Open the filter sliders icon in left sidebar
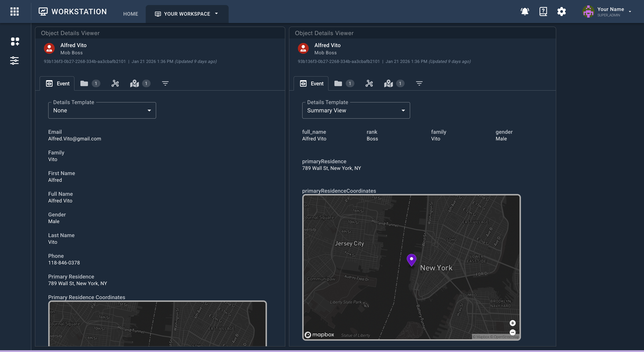 pyautogui.click(x=14, y=61)
